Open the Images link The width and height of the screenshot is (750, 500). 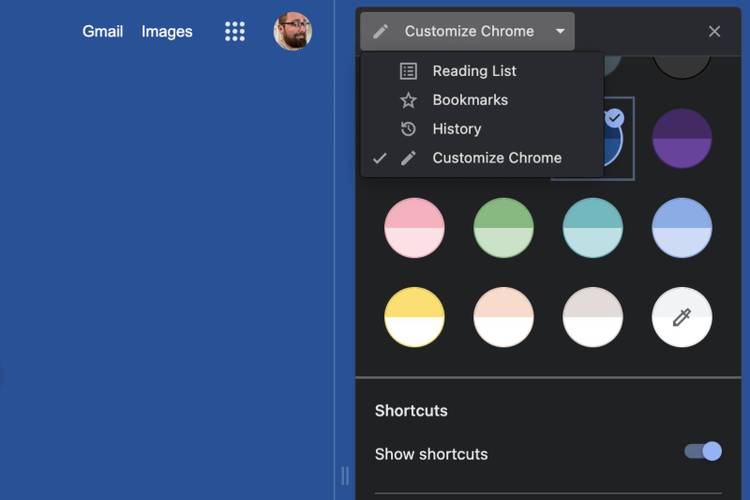[x=167, y=31]
